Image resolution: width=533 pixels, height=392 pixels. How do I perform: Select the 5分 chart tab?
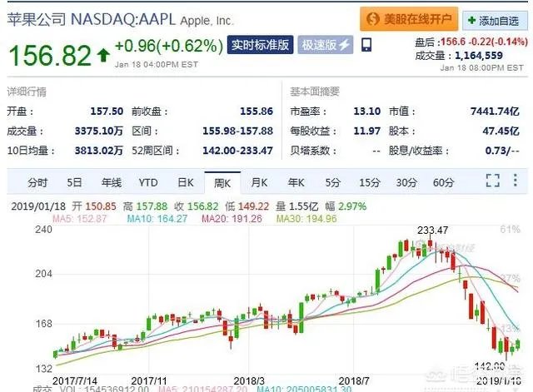click(332, 183)
